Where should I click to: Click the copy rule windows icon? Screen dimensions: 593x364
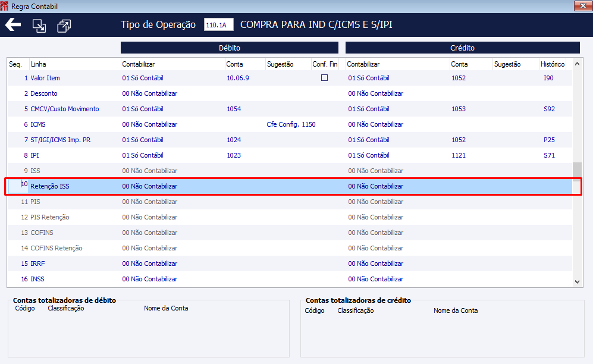click(x=64, y=26)
